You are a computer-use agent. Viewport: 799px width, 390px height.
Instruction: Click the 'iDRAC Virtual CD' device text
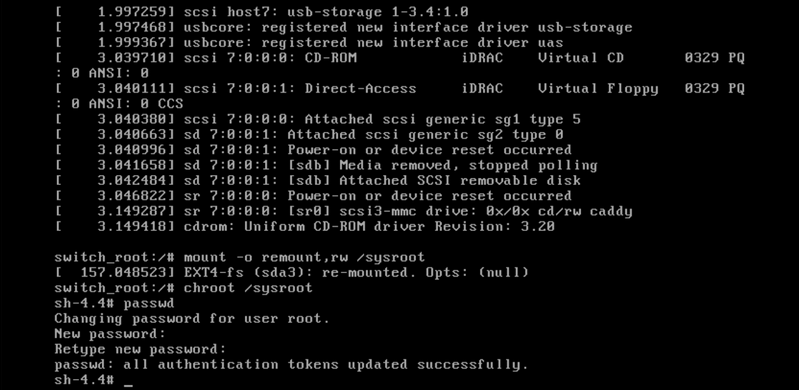click(543, 58)
